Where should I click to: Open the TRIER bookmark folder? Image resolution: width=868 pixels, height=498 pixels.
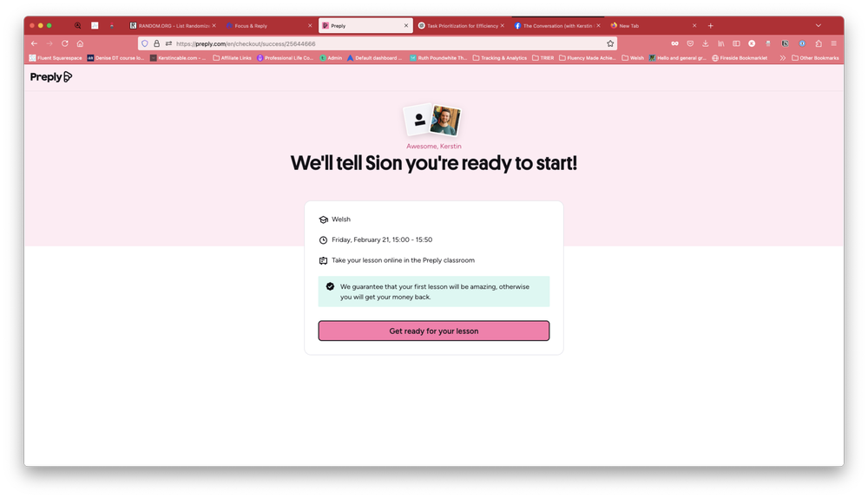pyautogui.click(x=542, y=57)
